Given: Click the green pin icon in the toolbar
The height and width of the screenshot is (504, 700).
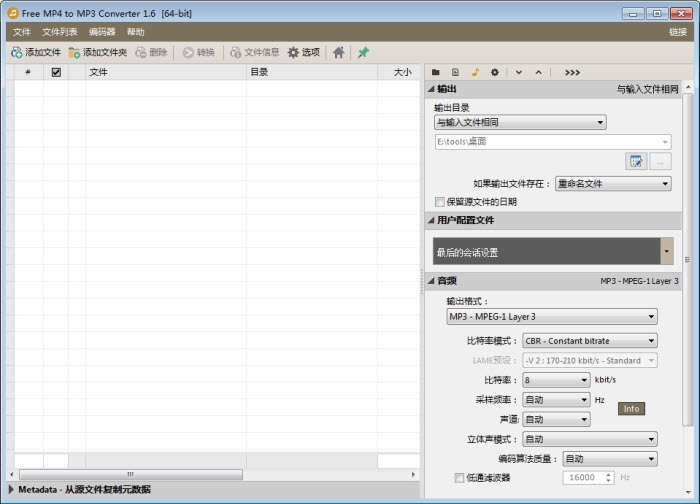Looking at the screenshot, I should (x=363, y=52).
